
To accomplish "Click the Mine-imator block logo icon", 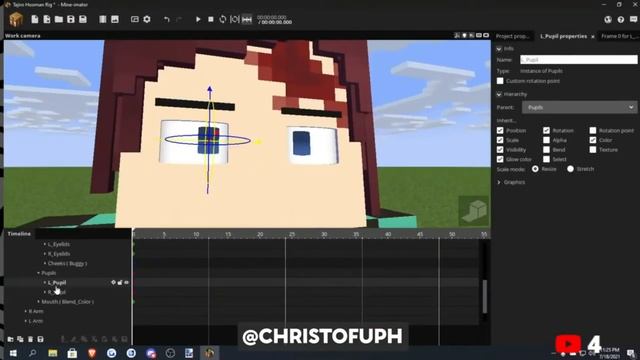I will [16, 19].
